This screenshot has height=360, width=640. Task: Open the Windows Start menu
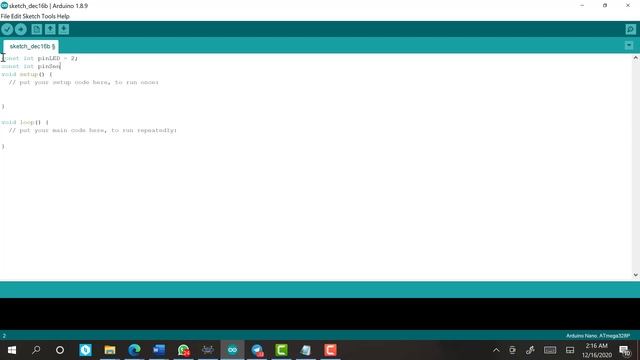pos(12,350)
